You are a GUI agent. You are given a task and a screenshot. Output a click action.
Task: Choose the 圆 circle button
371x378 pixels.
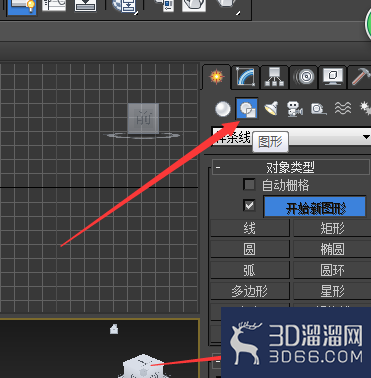click(x=250, y=249)
